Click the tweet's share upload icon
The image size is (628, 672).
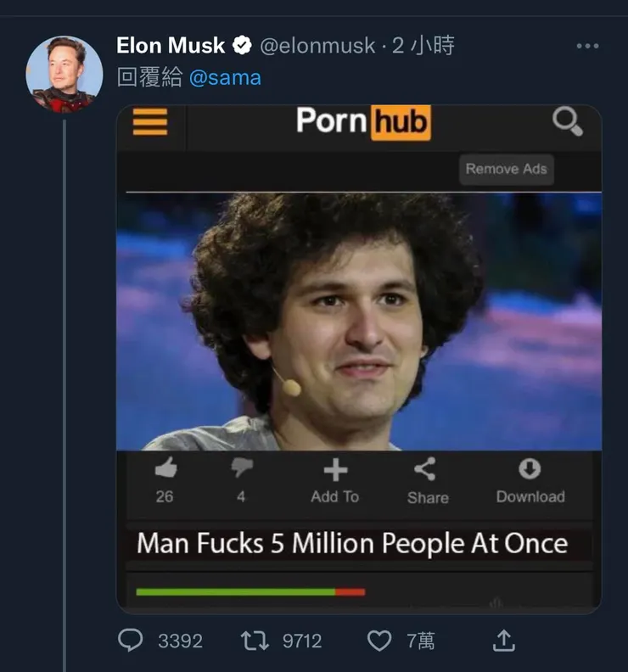click(x=504, y=640)
